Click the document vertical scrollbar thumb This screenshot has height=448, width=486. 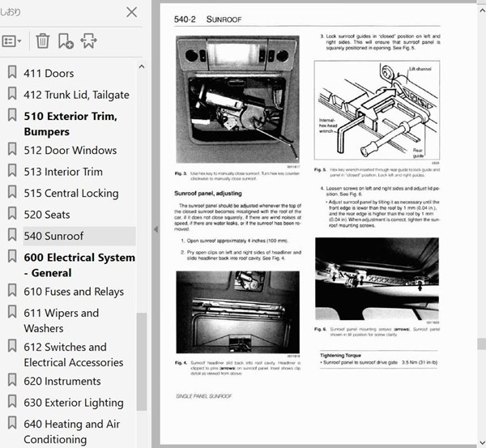(x=482, y=343)
